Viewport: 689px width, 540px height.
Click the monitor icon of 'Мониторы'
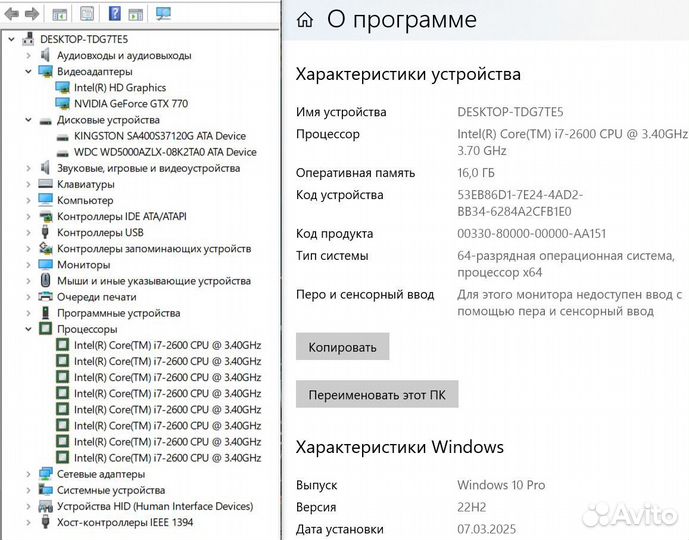[x=45, y=265]
